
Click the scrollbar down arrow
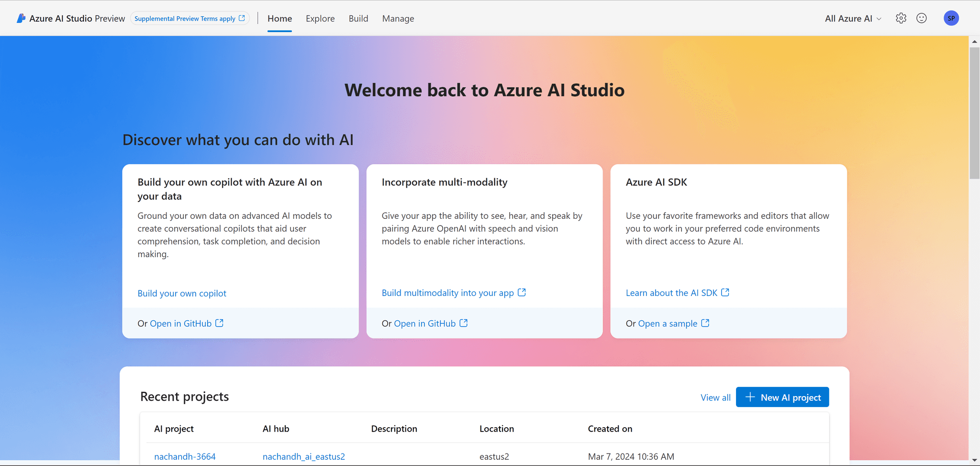(974, 460)
